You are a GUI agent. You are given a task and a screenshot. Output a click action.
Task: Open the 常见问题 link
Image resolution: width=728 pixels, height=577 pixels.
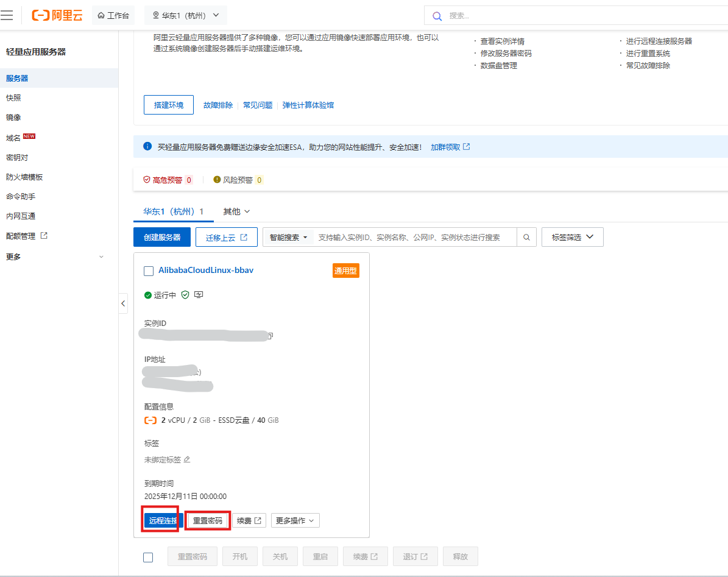[x=258, y=105]
